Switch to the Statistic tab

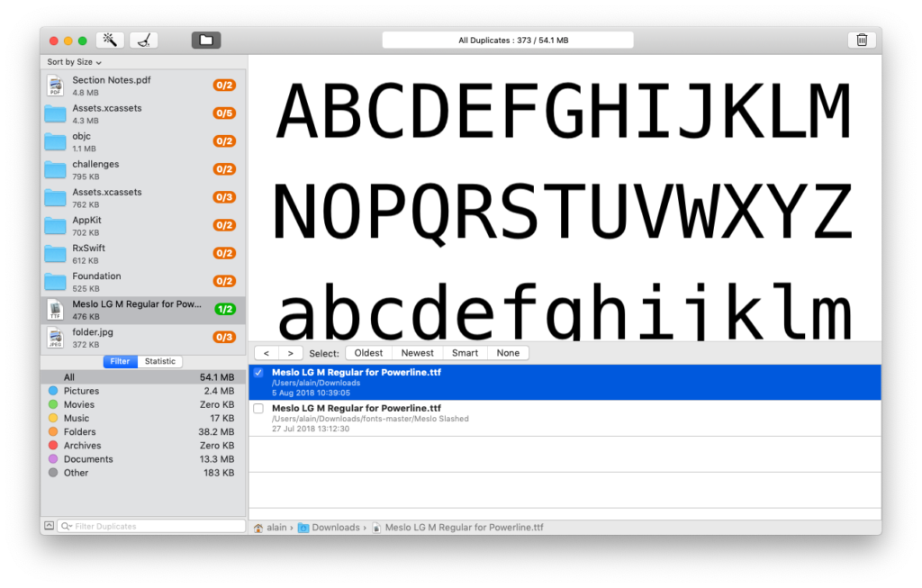tap(160, 361)
